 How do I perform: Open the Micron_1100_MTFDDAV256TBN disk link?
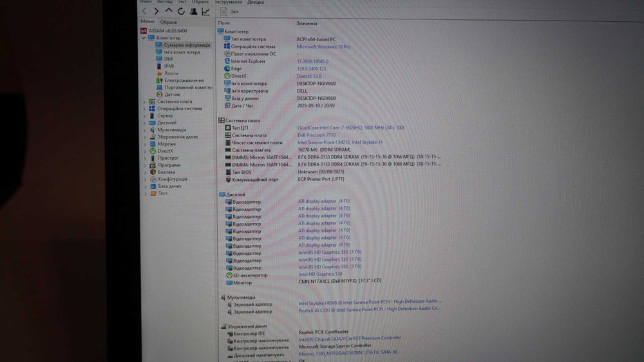pyautogui.click(x=348, y=353)
